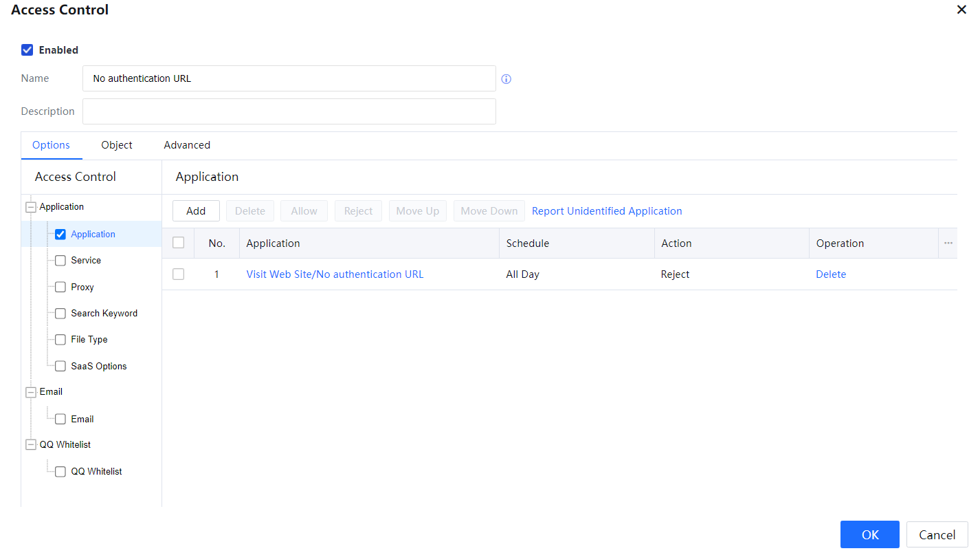Collapse the Application tree node
The width and height of the screenshot is (980, 553).
tap(31, 207)
